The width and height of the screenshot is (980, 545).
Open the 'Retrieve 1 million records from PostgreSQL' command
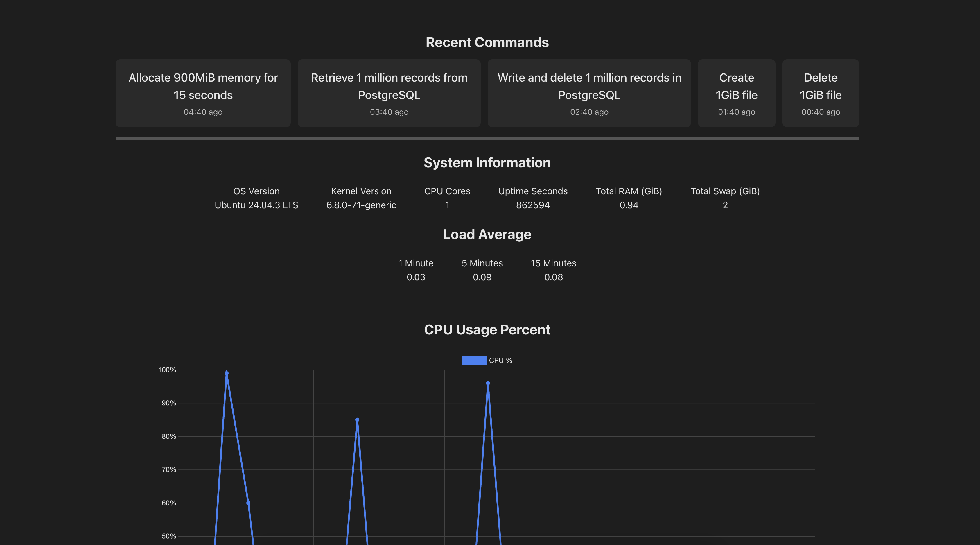coord(389,93)
